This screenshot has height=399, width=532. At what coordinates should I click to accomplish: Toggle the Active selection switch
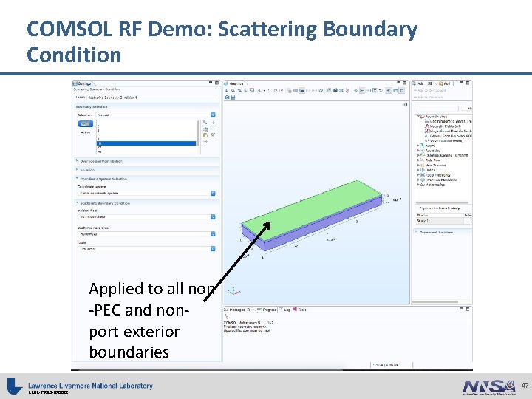click(x=86, y=124)
